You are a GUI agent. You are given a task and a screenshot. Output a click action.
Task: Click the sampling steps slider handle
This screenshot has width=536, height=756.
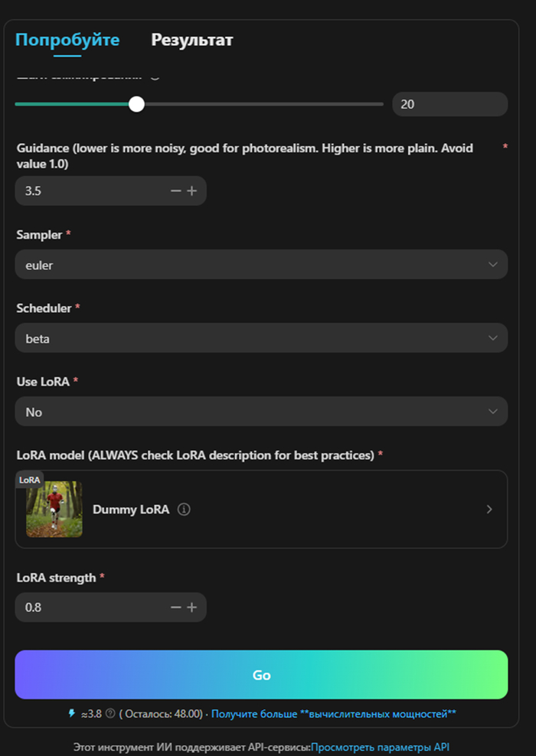click(x=136, y=104)
